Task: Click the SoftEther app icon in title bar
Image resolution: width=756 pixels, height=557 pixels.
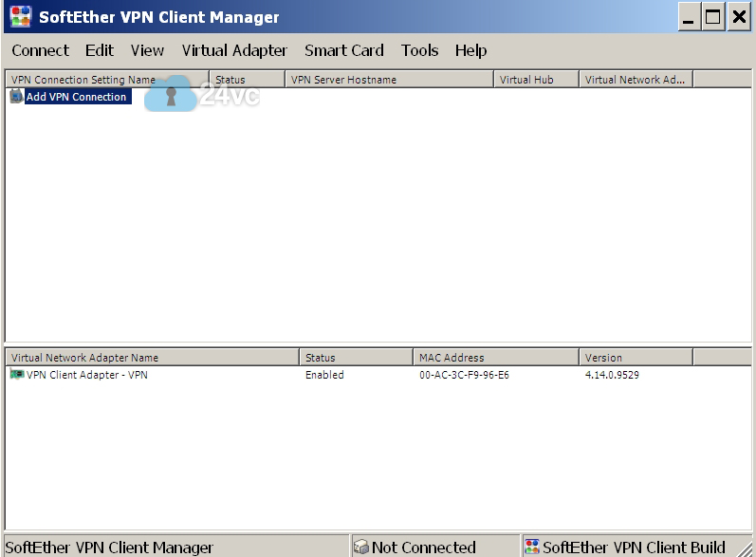Action: coord(20,17)
